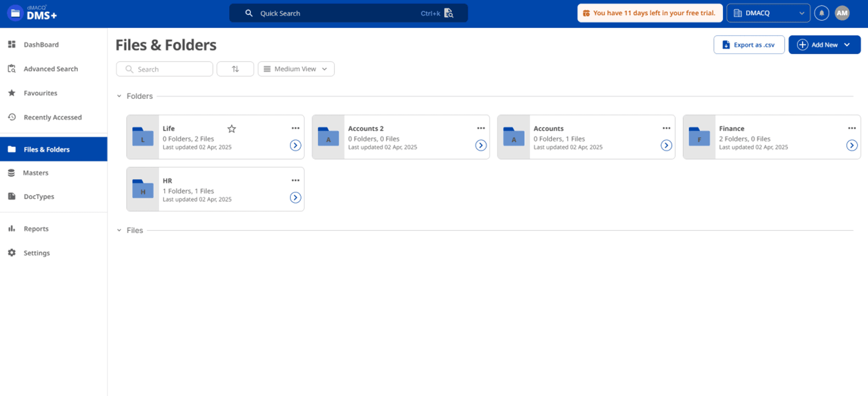
Task: Click the DMS+ logo icon
Action: pyautogui.click(x=15, y=13)
